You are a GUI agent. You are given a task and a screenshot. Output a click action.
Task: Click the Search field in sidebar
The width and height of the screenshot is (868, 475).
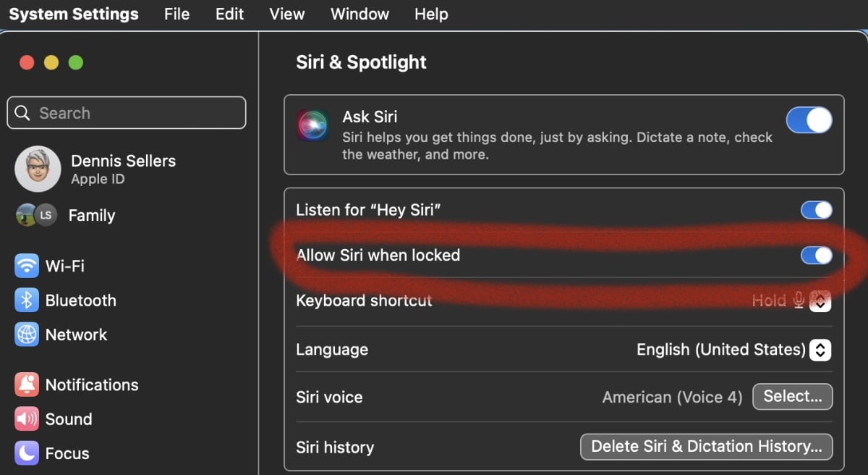pos(127,114)
